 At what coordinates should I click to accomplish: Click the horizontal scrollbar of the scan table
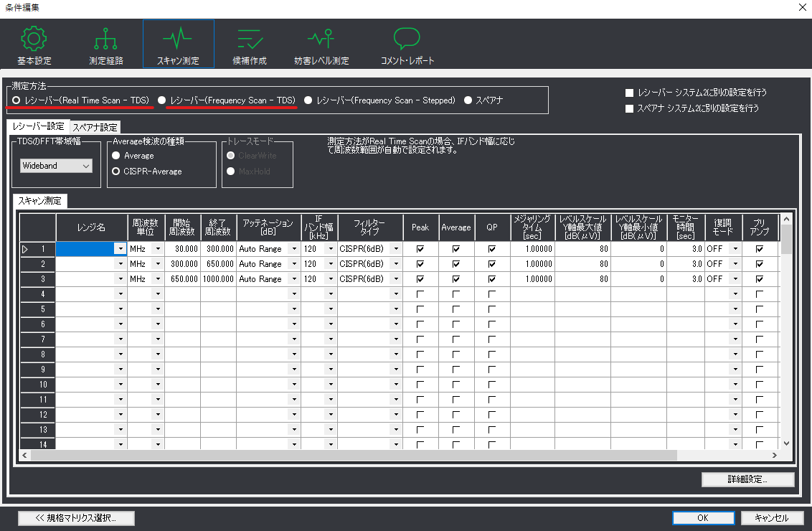[x=354, y=456]
